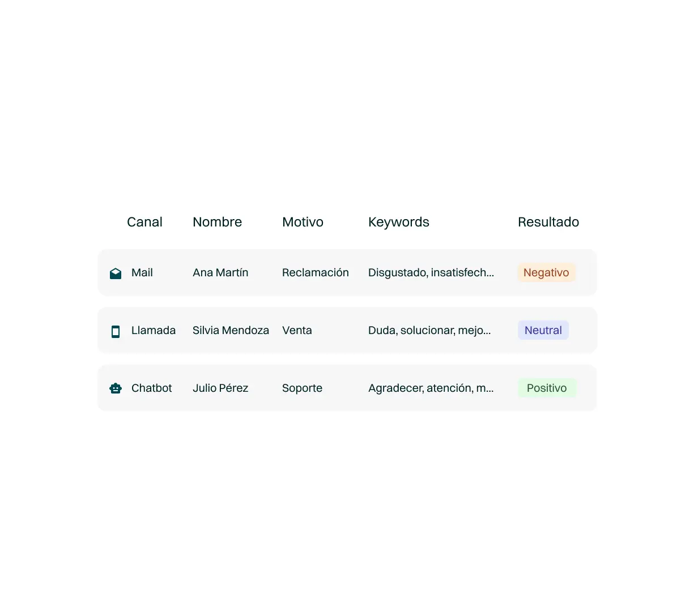This screenshot has width=698, height=616.
Task: Select the phone icon in Silvia Mendoza's row
Action: click(116, 330)
